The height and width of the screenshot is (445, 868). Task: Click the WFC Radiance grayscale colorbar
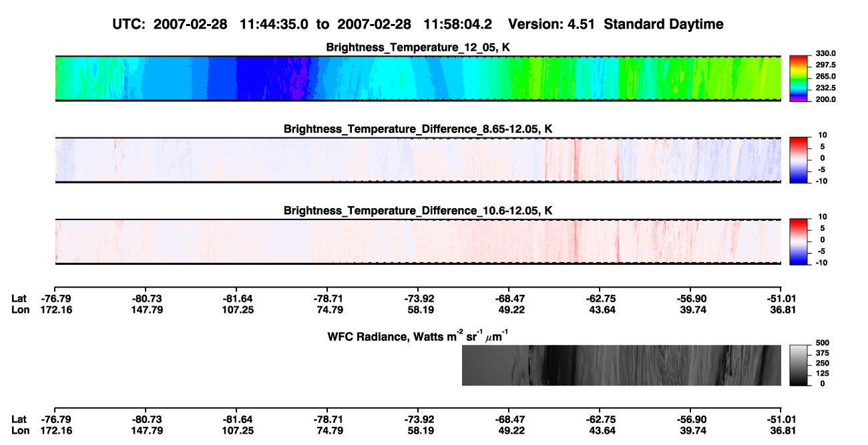tap(798, 365)
